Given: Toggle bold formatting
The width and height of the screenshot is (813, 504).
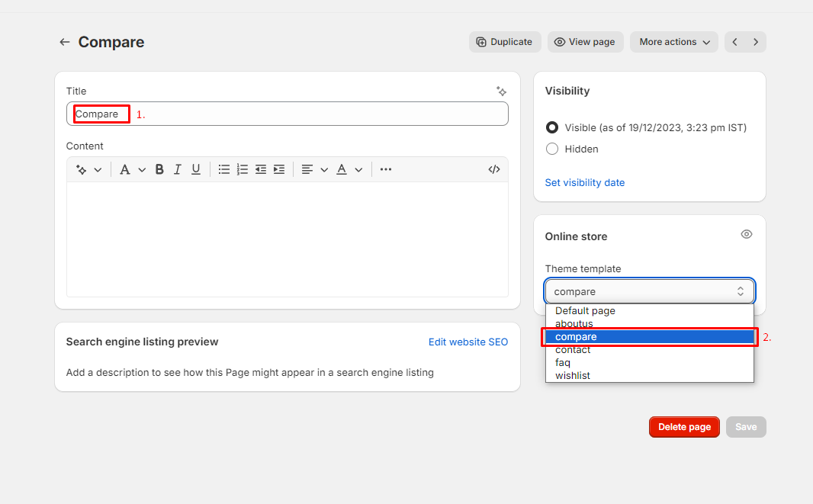Looking at the screenshot, I should (x=159, y=169).
